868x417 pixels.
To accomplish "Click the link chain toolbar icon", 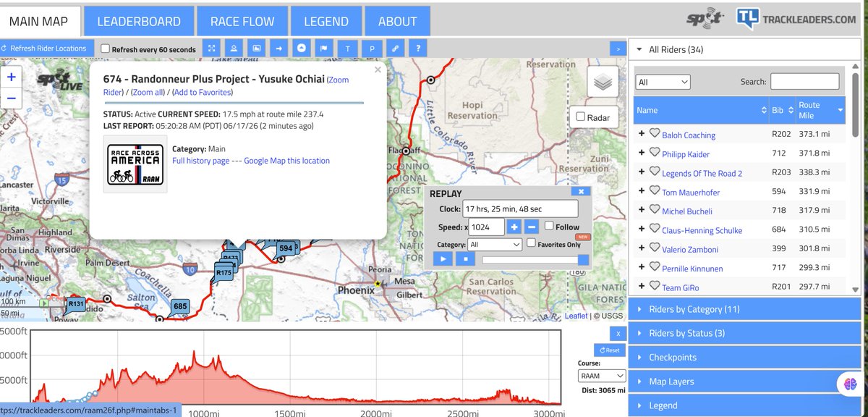I will pos(395,49).
